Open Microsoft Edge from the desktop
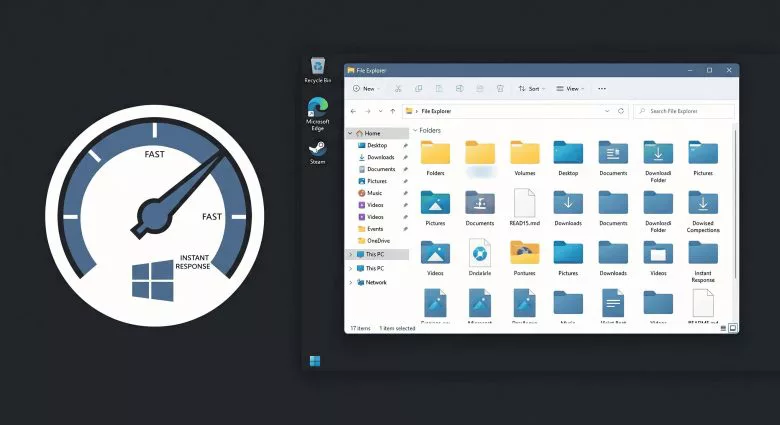Image resolution: width=780 pixels, height=425 pixels. click(317, 108)
